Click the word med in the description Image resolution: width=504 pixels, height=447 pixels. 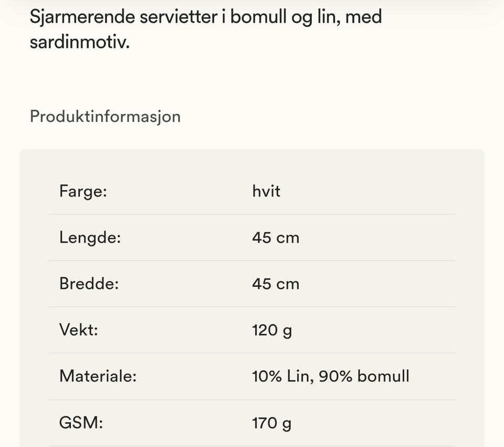(x=363, y=17)
